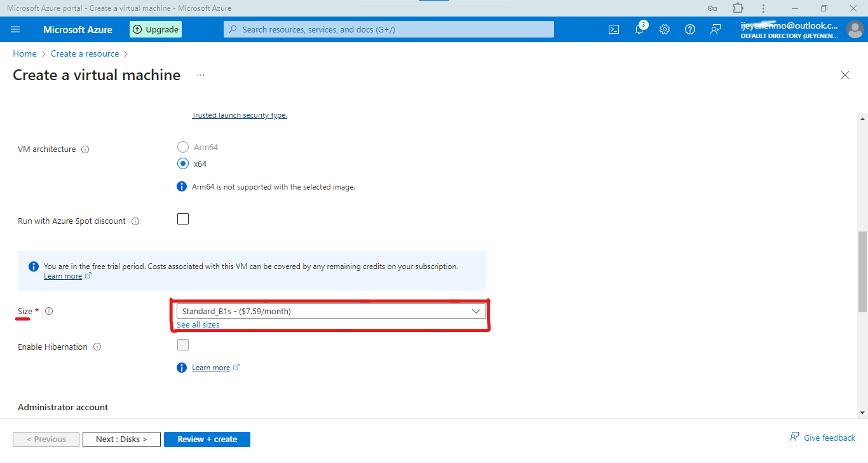The image size is (868, 463).
Task: Click the Arm64 not supported message text
Action: (274, 187)
